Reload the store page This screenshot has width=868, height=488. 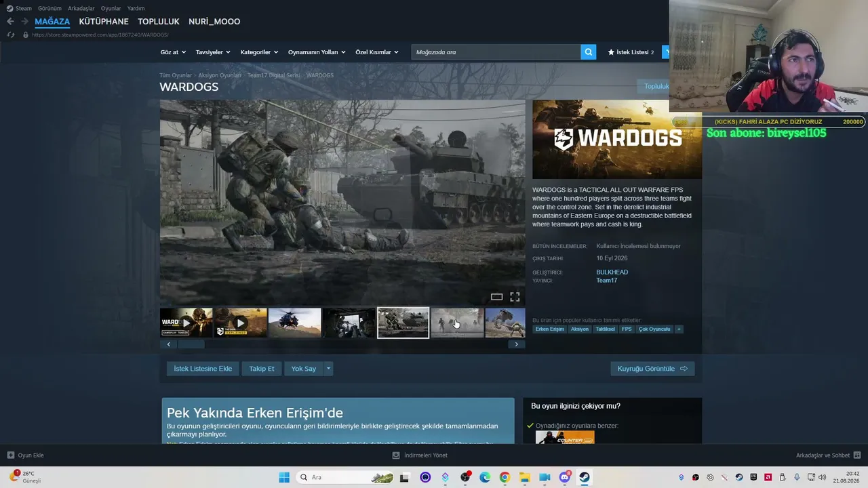pyautogui.click(x=10, y=35)
